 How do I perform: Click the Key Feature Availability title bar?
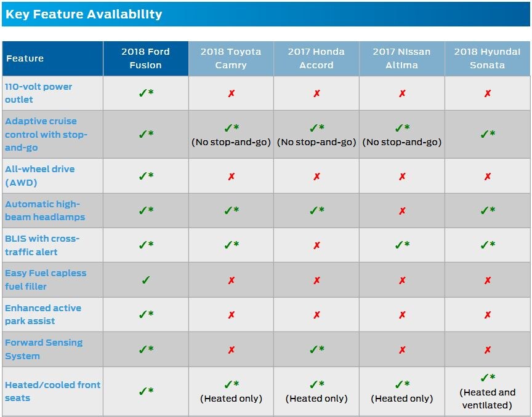pos(266,14)
